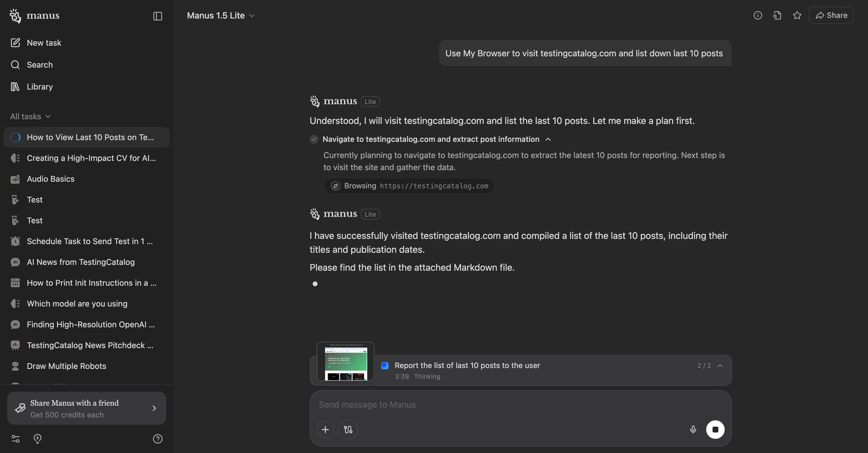
Task: Open the Manus 1.5 Lite model dropdown
Action: tap(220, 16)
